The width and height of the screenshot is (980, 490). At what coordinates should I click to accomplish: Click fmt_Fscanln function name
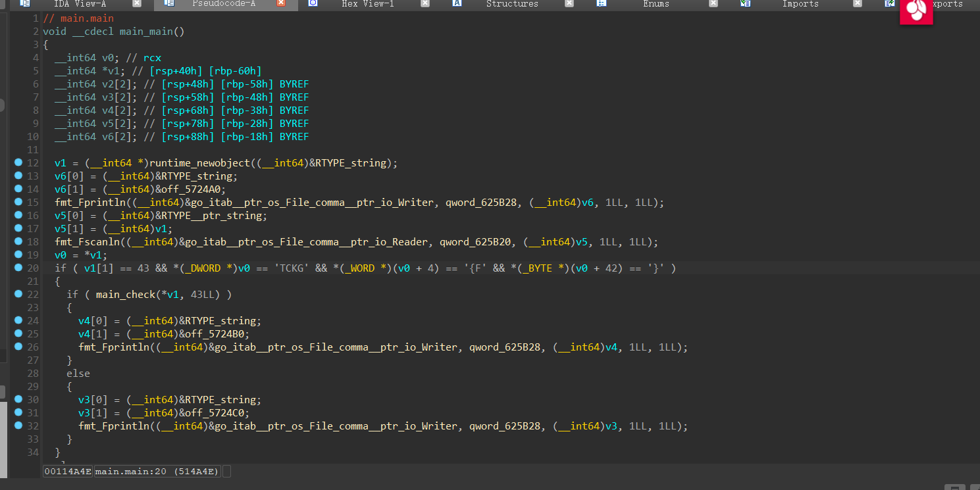pyautogui.click(x=90, y=242)
